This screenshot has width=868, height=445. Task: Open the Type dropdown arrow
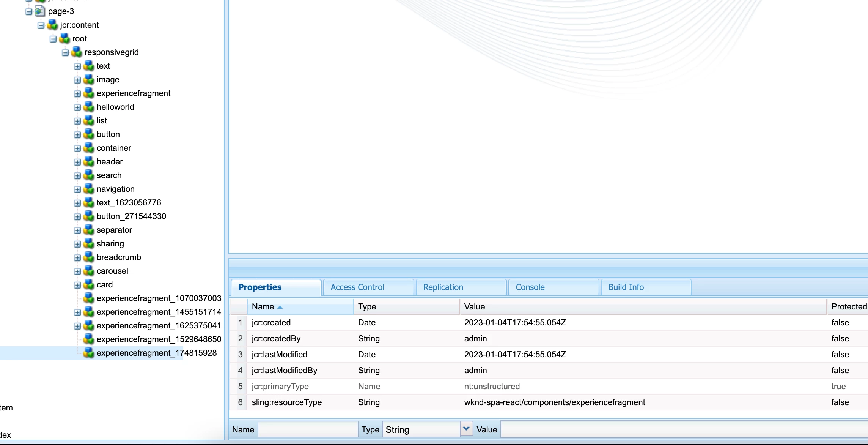466,429
